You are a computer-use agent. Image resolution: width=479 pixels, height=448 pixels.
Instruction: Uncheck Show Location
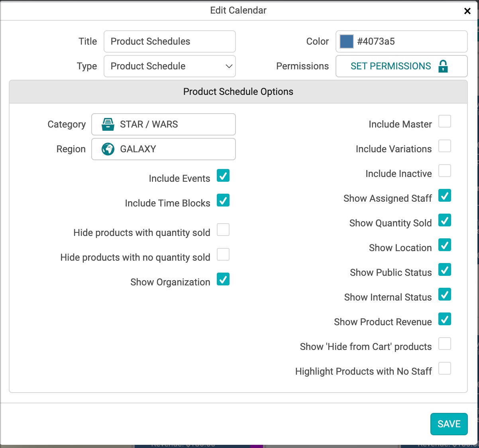tap(445, 245)
